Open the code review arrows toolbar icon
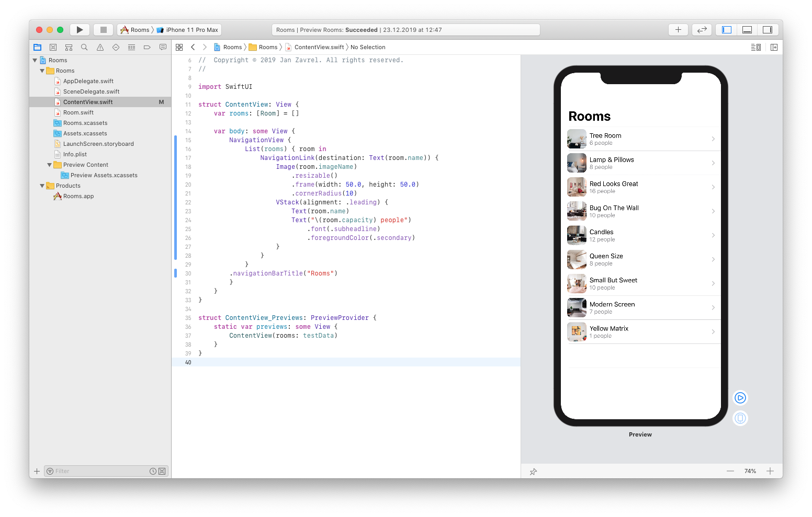The height and width of the screenshot is (517, 812). coord(702,29)
